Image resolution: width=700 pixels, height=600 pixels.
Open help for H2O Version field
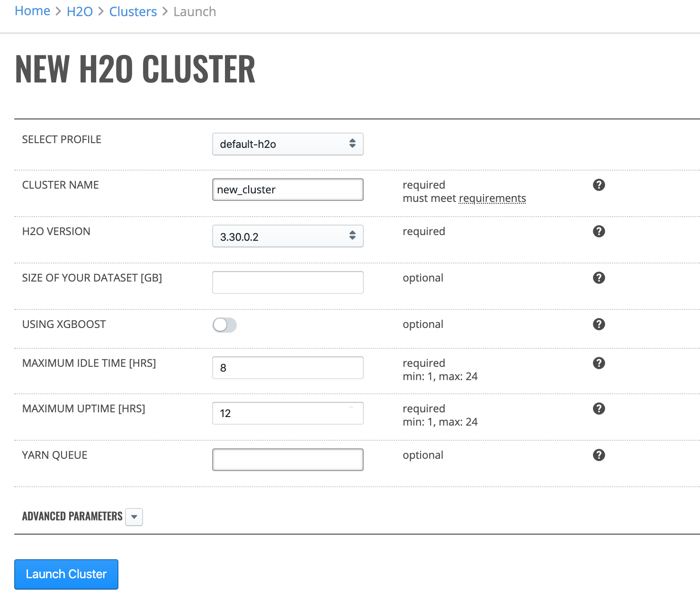click(599, 231)
